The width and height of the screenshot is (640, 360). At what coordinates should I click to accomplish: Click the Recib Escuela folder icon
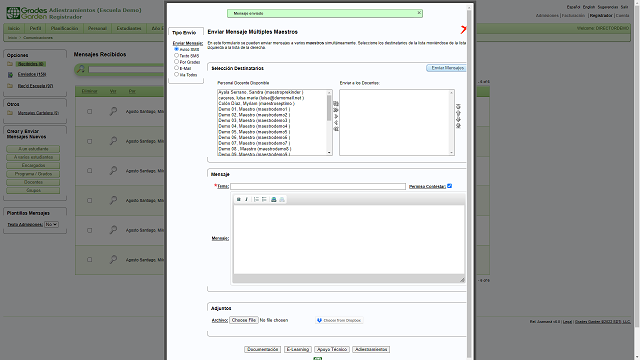pyautogui.click(x=10, y=86)
